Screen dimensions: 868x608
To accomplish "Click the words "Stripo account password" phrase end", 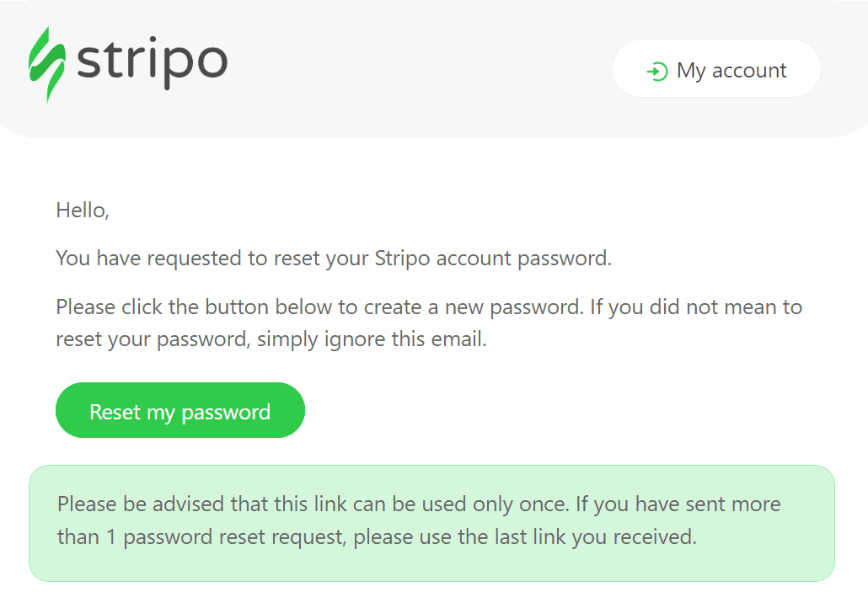I will (x=493, y=259).
